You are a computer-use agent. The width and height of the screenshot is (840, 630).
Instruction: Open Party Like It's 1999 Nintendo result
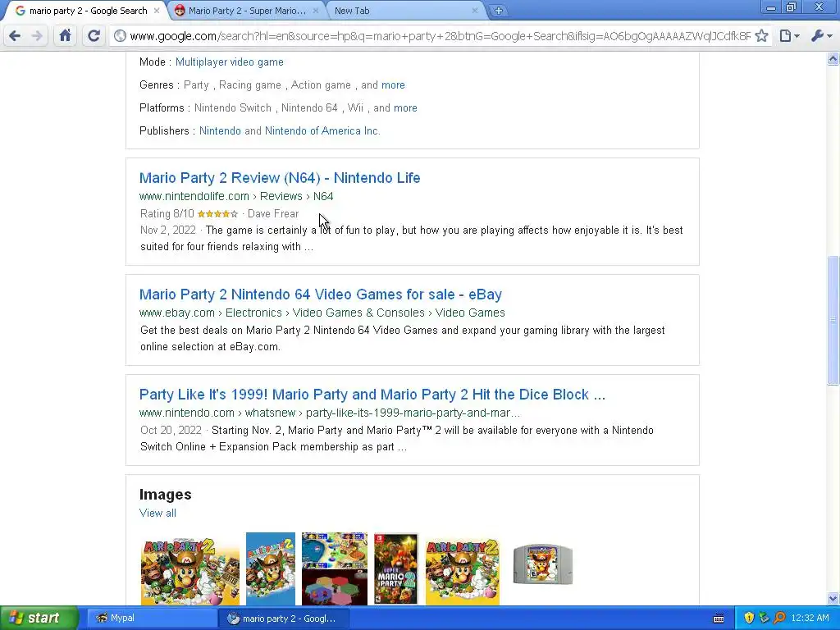[372, 395]
